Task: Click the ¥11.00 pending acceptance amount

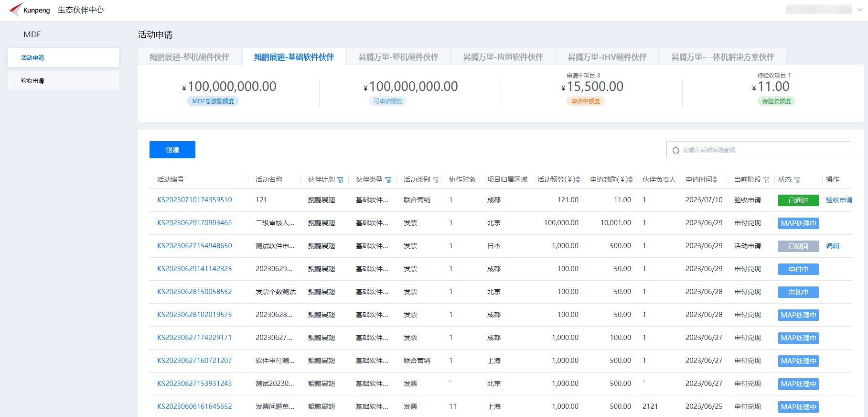Action: coord(771,87)
